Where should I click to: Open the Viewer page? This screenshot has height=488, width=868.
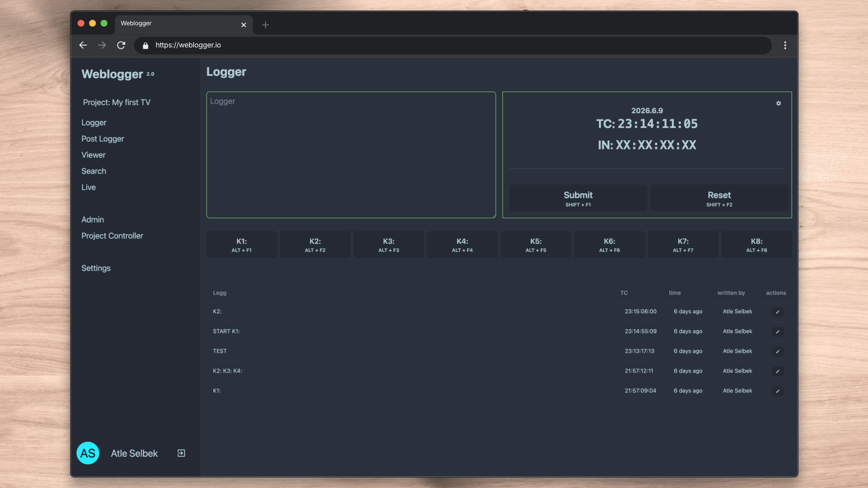(94, 155)
